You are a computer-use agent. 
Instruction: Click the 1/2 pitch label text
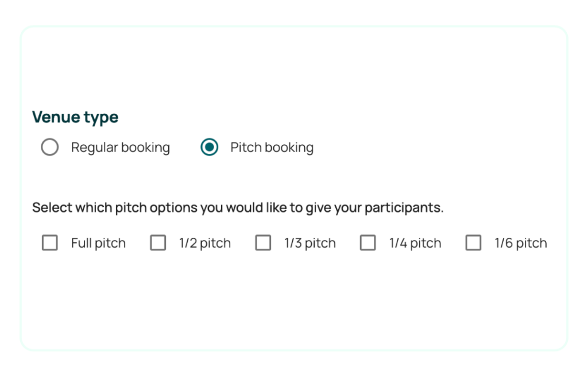click(x=205, y=243)
